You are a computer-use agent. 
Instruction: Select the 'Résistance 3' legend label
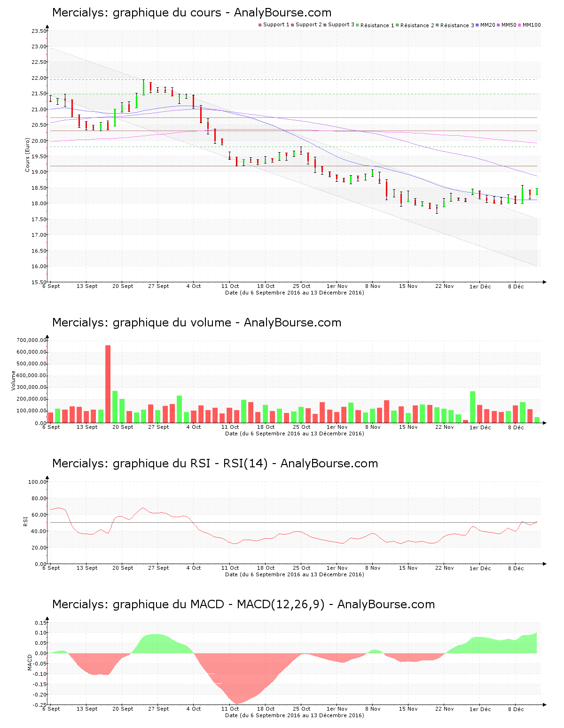pos(457,25)
